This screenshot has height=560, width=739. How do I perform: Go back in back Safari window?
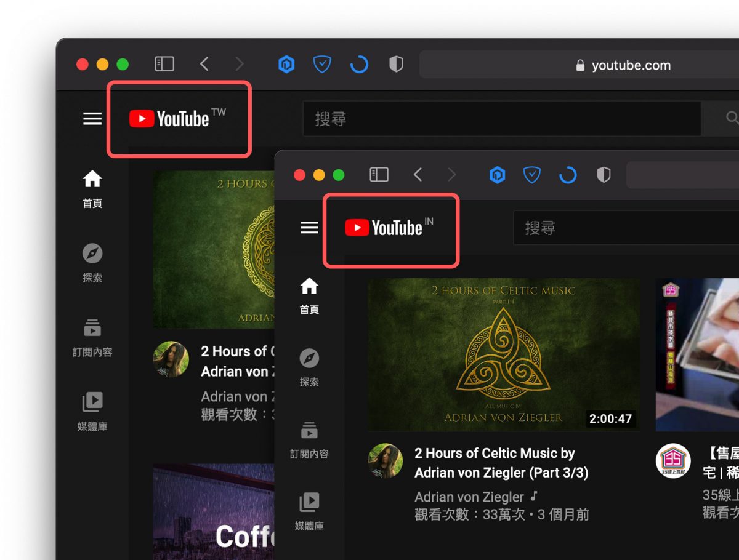pyautogui.click(x=204, y=64)
